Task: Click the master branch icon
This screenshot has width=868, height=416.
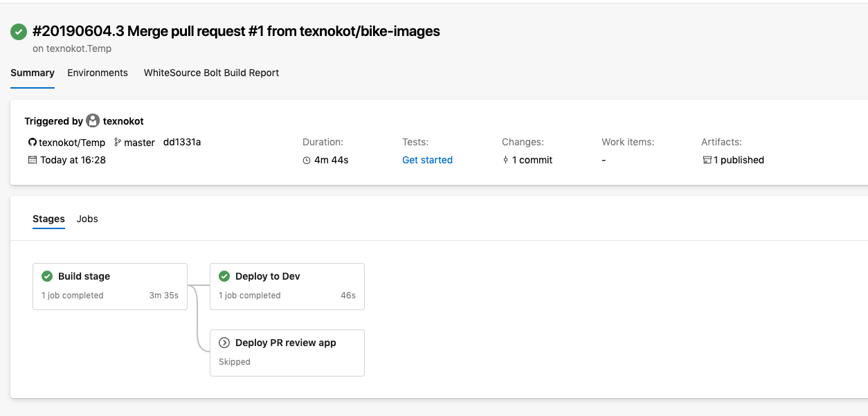Action: point(118,143)
